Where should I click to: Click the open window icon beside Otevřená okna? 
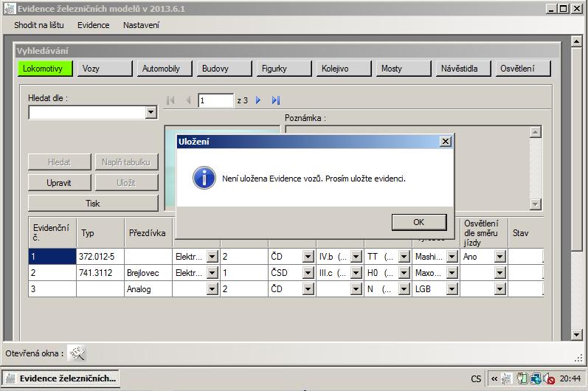click(77, 353)
